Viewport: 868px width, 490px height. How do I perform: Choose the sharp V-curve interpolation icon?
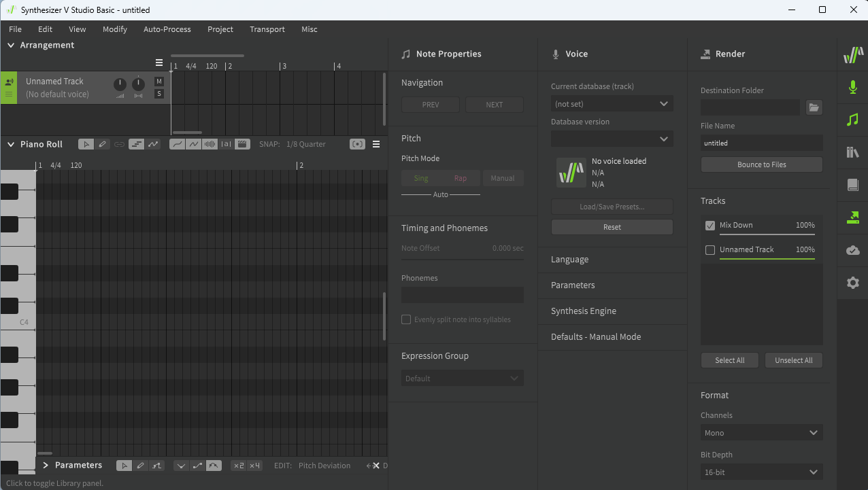(x=181, y=466)
